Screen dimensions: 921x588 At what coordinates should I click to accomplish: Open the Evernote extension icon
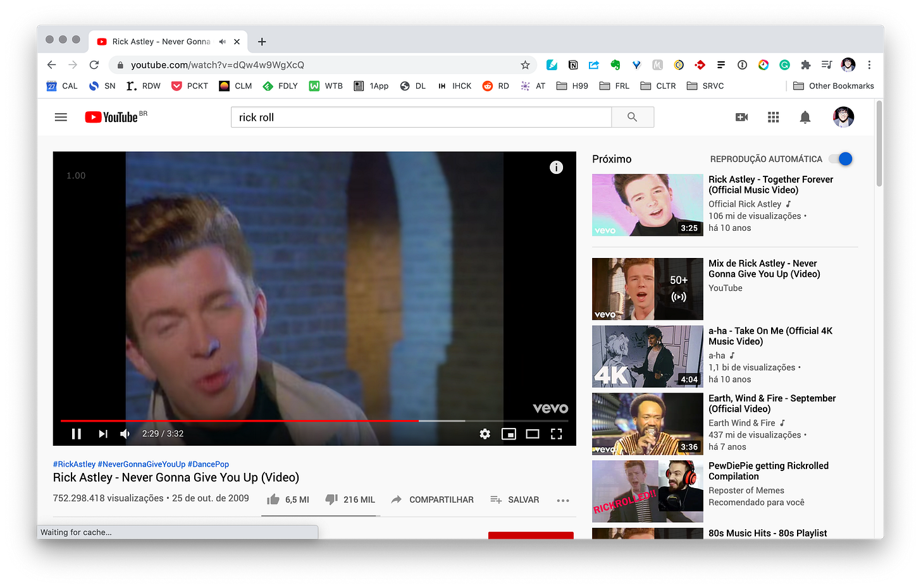(615, 65)
